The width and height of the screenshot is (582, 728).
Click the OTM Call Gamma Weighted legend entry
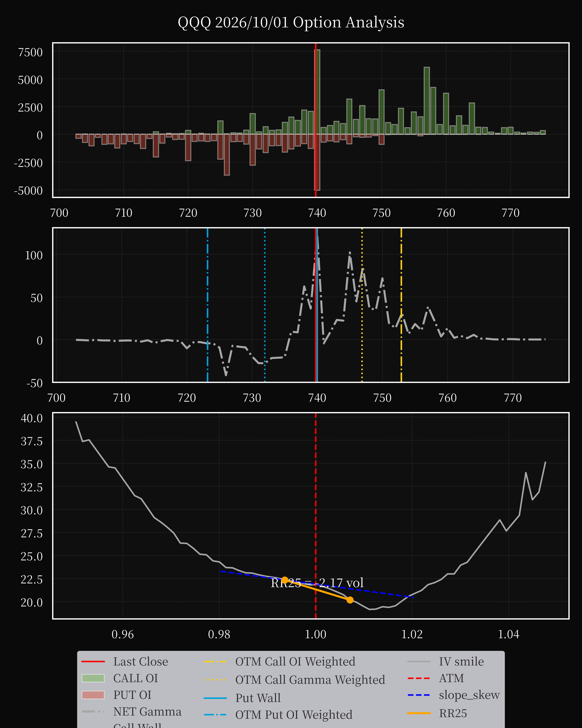tap(295, 680)
